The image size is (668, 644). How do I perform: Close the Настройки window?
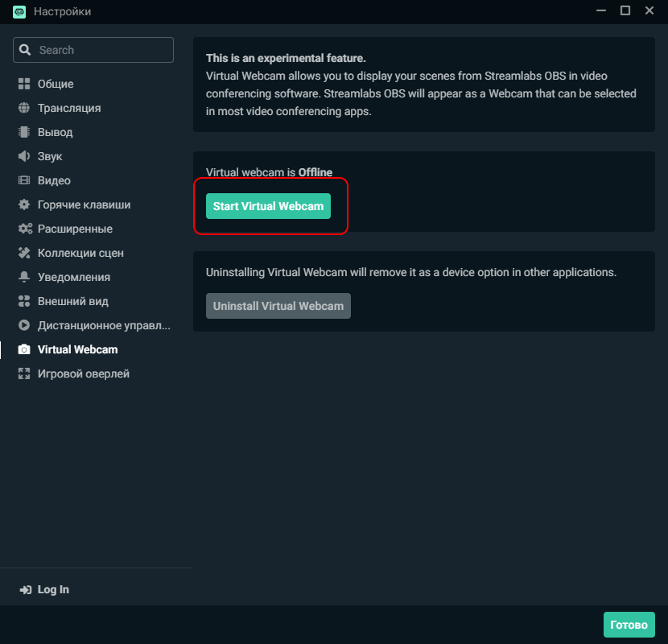pyautogui.click(x=649, y=10)
